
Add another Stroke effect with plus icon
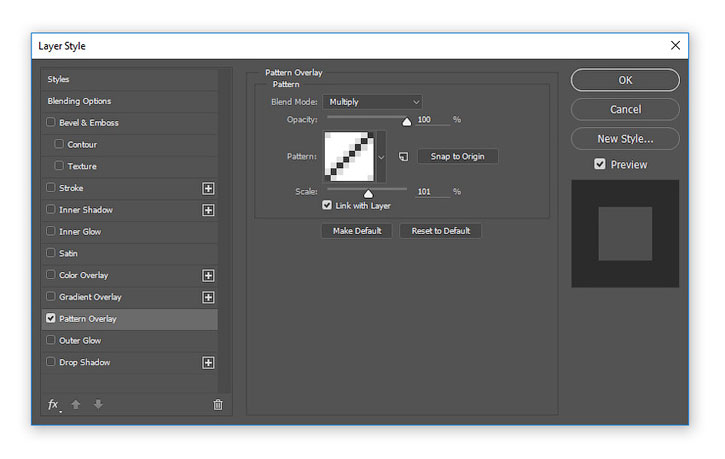pyautogui.click(x=208, y=188)
